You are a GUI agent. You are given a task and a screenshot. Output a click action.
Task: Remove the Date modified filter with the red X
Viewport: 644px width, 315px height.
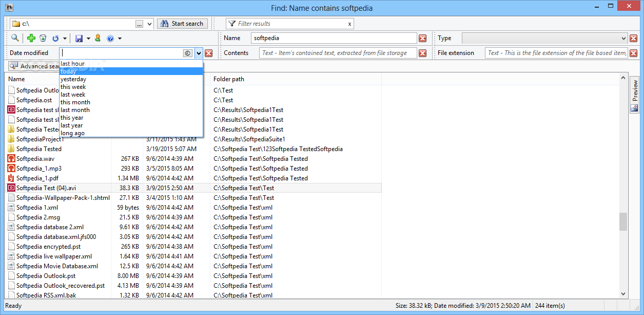pyautogui.click(x=209, y=53)
